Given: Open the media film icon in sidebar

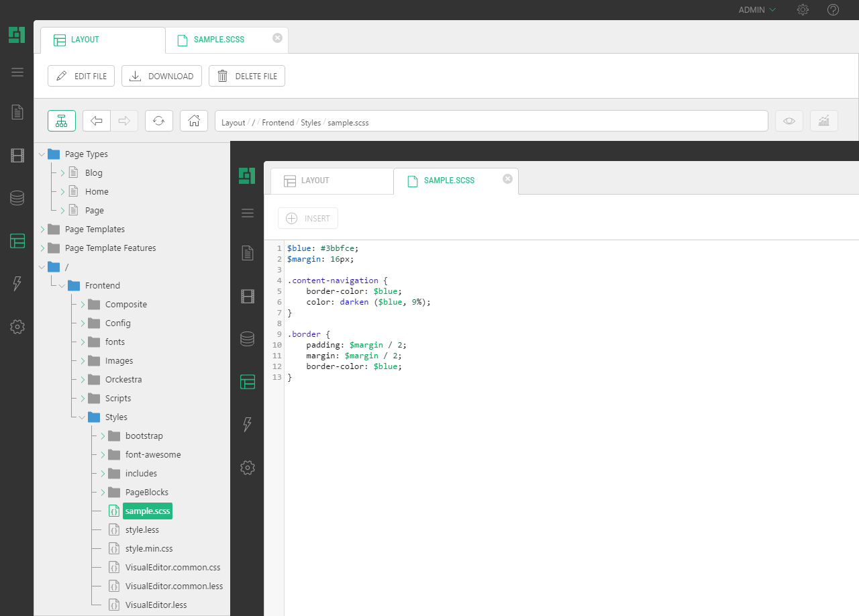Looking at the screenshot, I should pyautogui.click(x=17, y=156).
